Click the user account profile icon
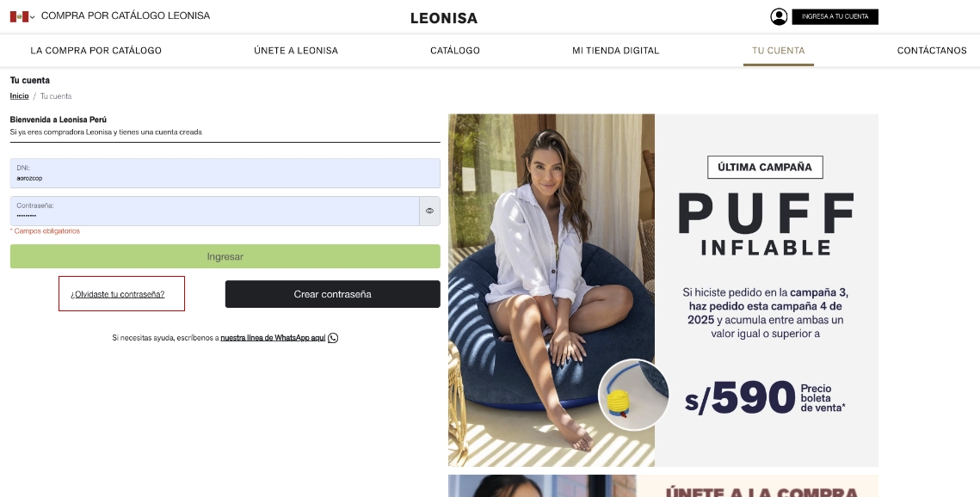This screenshot has height=497, width=980. click(779, 17)
